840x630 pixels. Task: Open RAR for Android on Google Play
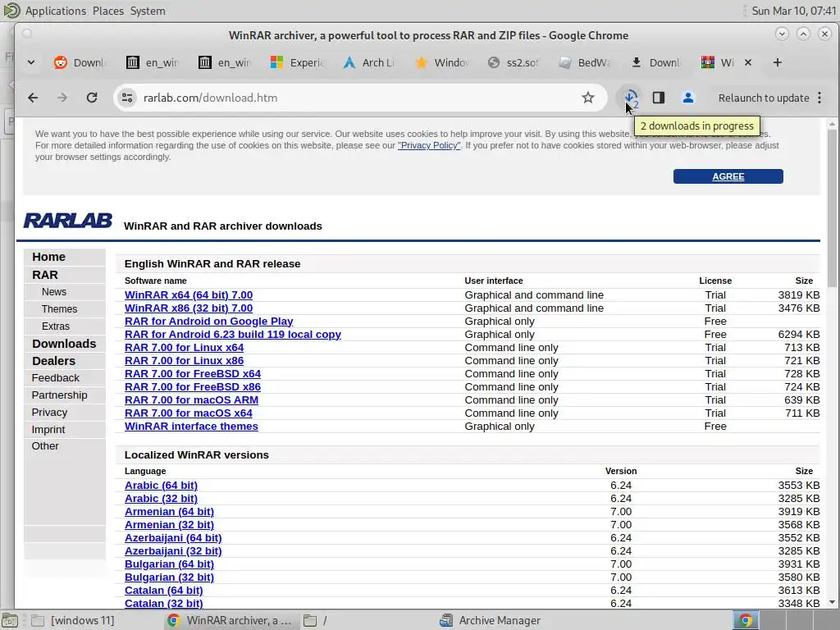tap(209, 321)
